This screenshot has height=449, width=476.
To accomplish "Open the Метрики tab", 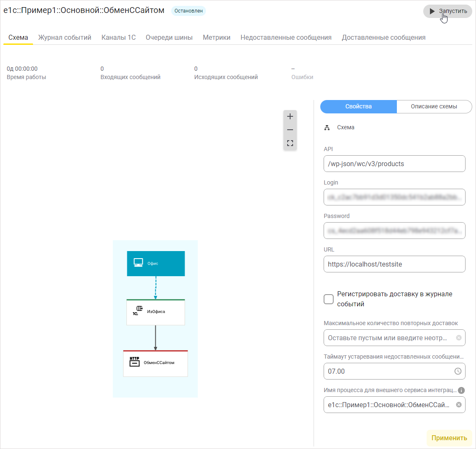I will point(216,38).
